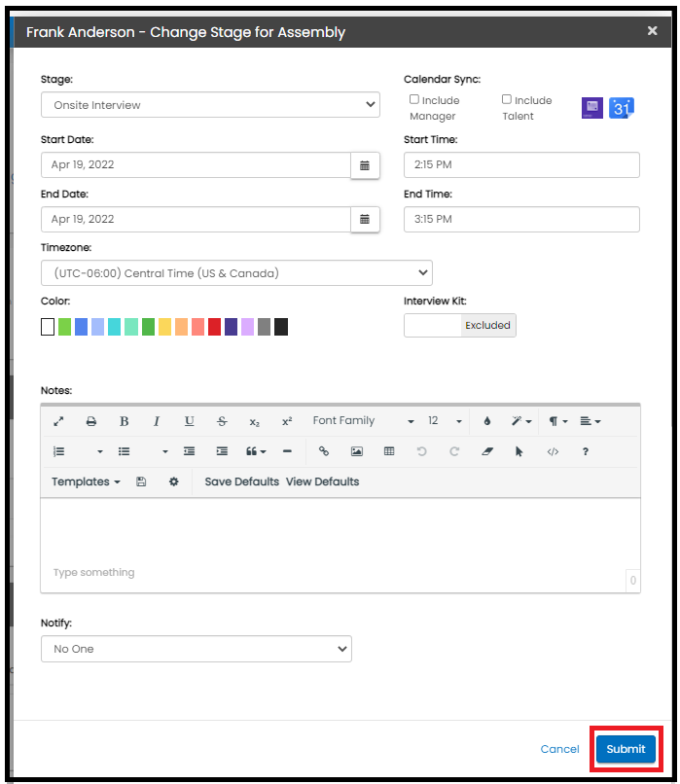The height and width of the screenshot is (784, 680).
Task: Click View Defaults
Action: coord(323,481)
